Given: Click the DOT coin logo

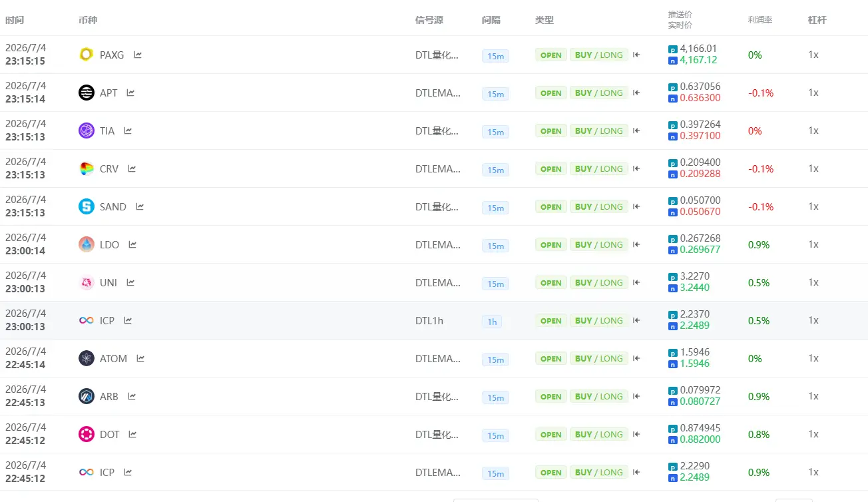Looking at the screenshot, I should (x=87, y=434).
